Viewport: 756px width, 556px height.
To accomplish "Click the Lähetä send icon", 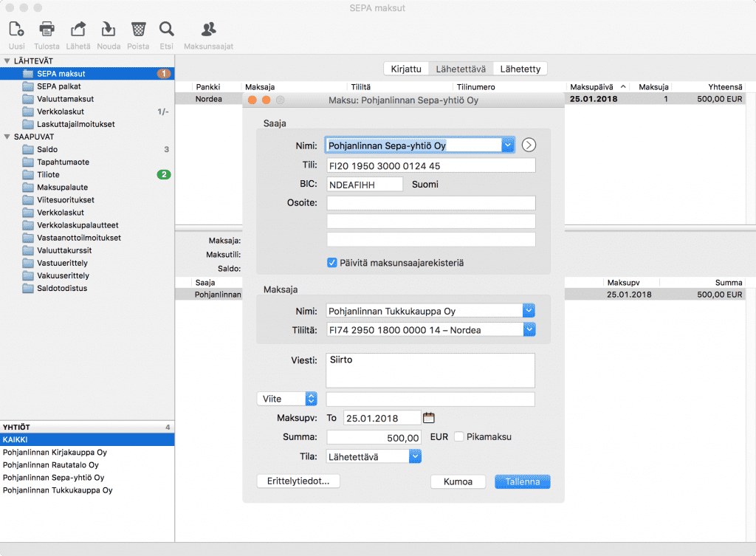I will (x=78, y=30).
